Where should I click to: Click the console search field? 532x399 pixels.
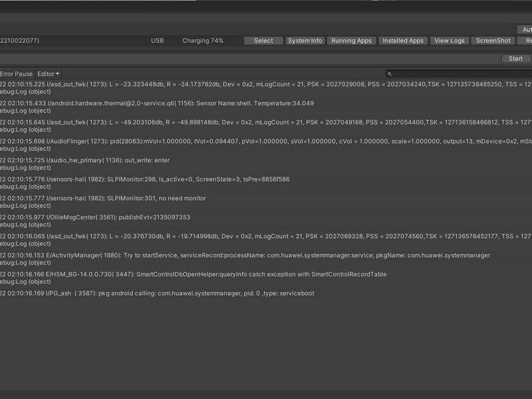tap(459, 74)
